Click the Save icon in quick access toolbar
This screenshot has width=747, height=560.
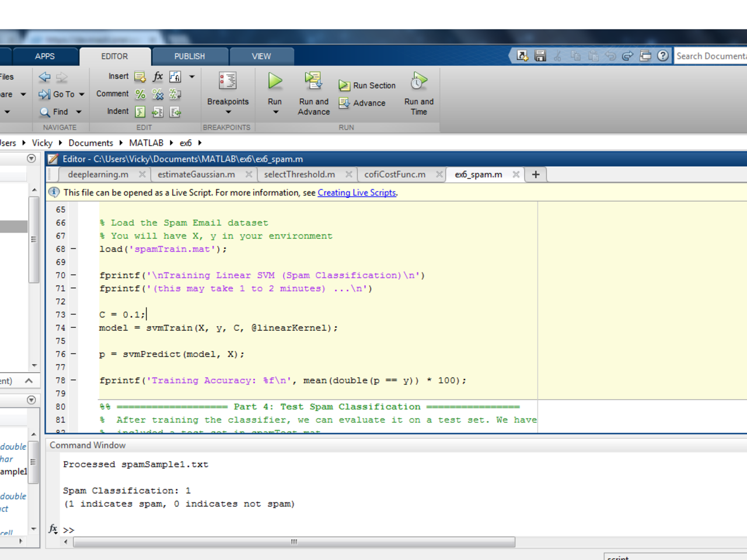point(540,56)
